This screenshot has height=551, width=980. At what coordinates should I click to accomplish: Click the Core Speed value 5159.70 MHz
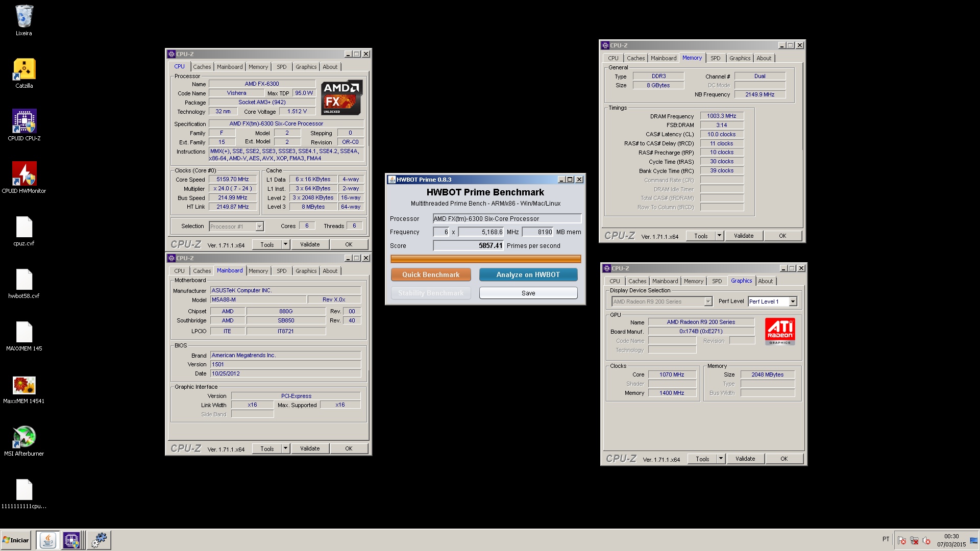pos(232,180)
